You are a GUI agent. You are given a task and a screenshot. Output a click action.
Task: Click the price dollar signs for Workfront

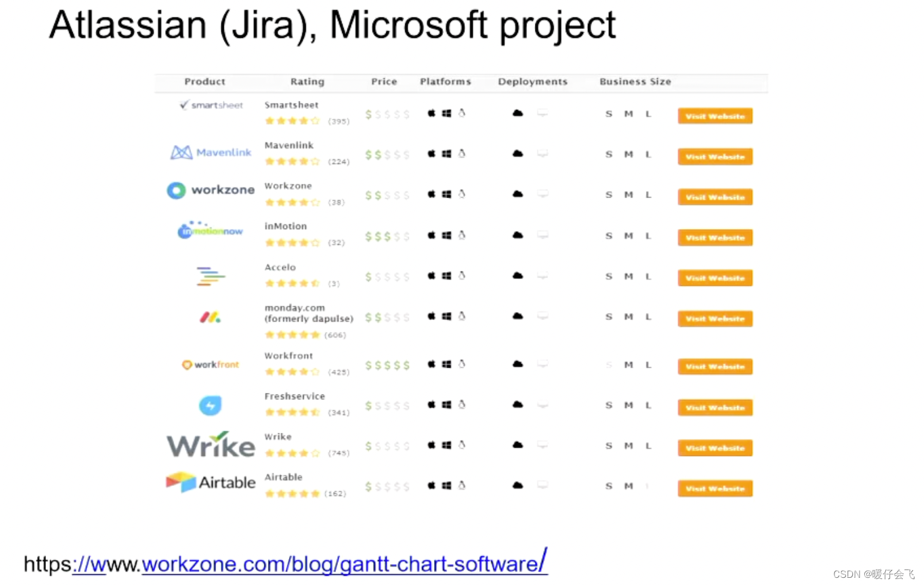387,365
